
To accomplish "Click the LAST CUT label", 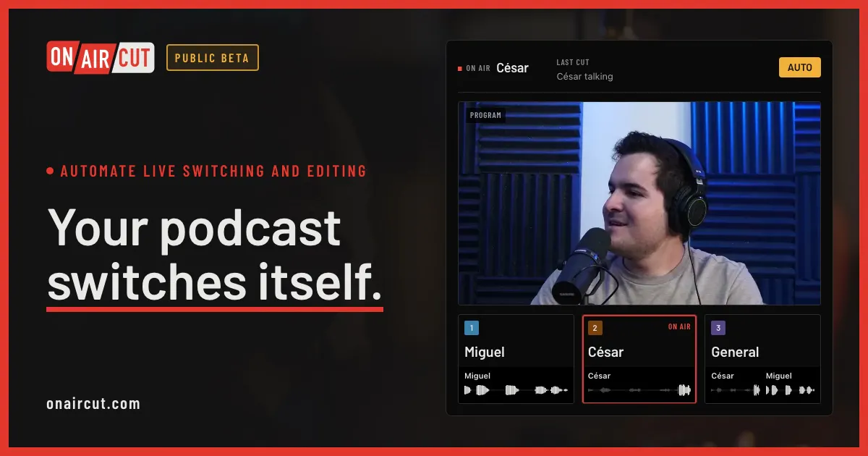I will (573, 62).
